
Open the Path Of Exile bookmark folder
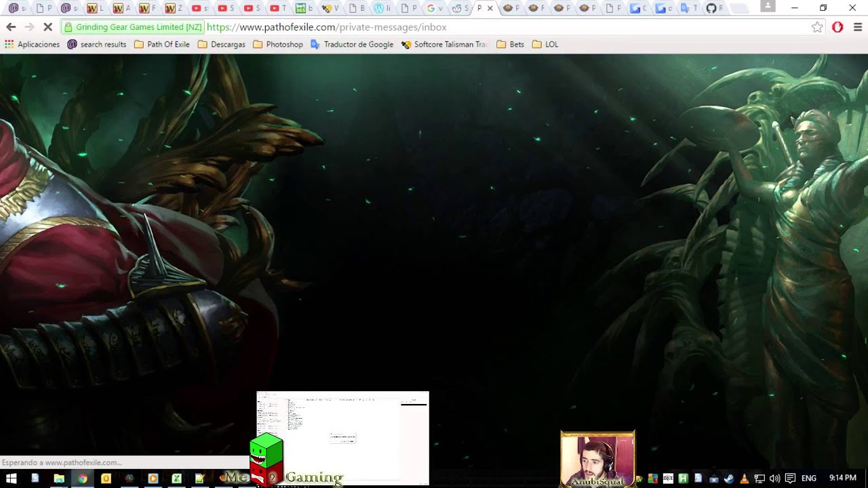click(162, 44)
